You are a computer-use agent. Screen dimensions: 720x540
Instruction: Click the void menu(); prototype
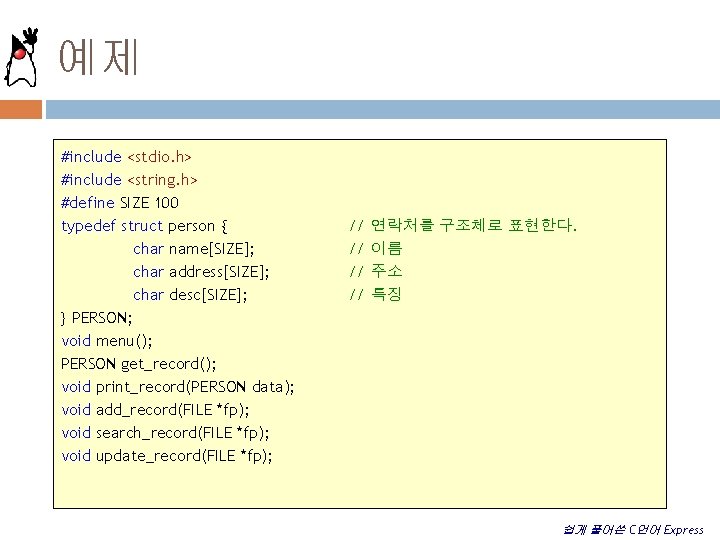(x=107, y=341)
